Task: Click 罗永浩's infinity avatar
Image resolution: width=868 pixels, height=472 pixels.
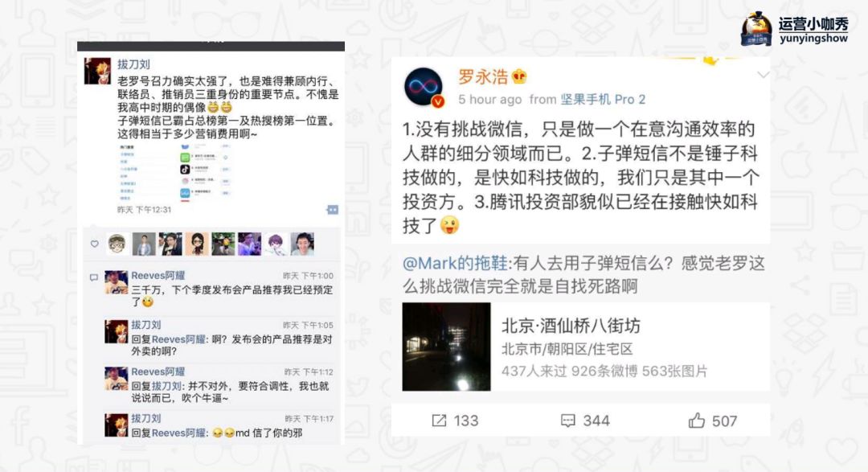Action: tap(424, 88)
